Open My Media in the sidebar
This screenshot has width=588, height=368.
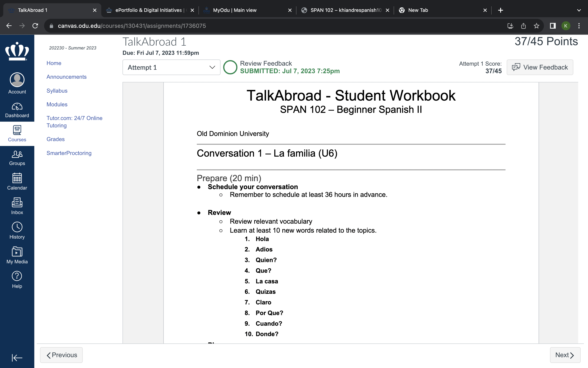click(x=17, y=255)
